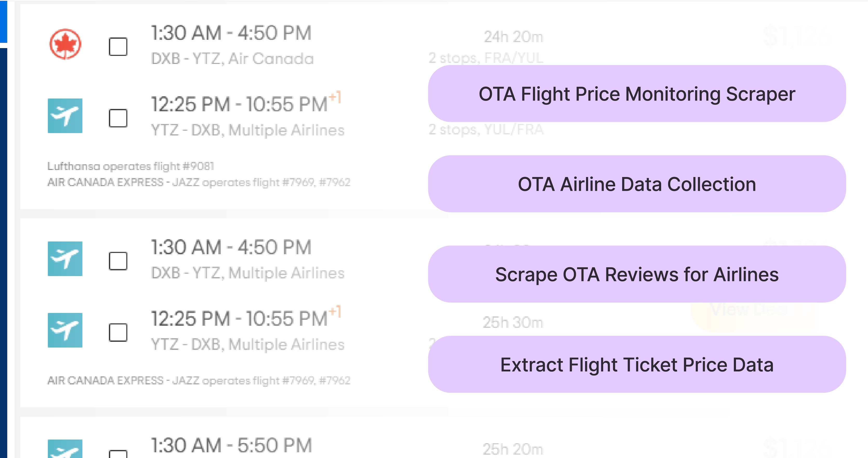Click plane icon beside first card's YTZ - DXB flight

65,116
